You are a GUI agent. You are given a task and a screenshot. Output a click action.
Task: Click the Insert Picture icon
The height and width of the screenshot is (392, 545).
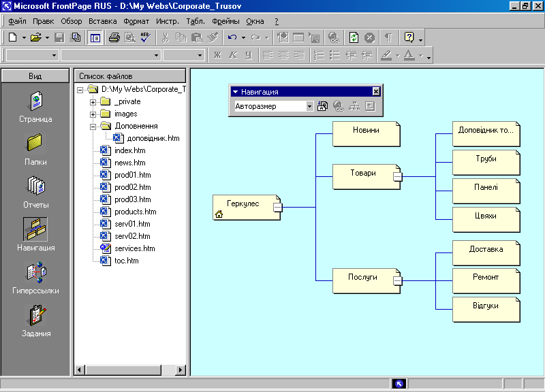click(x=314, y=37)
